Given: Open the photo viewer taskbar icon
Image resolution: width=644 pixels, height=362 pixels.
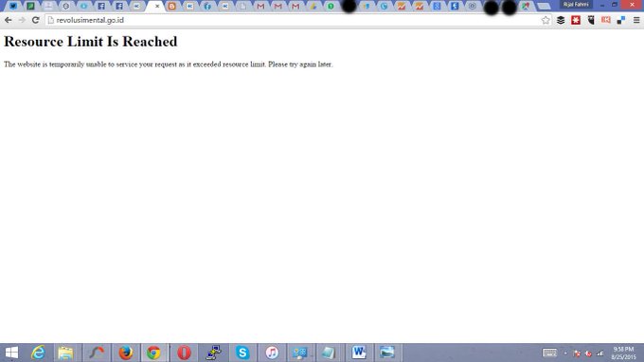Looking at the screenshot, I should point(387,353).
